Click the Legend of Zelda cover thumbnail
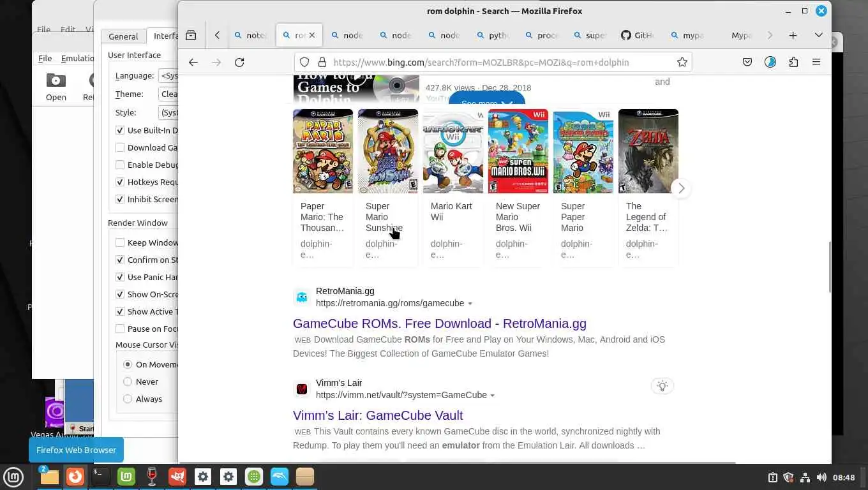The width and height of the screenshot is (868, 490). (648, 151)
